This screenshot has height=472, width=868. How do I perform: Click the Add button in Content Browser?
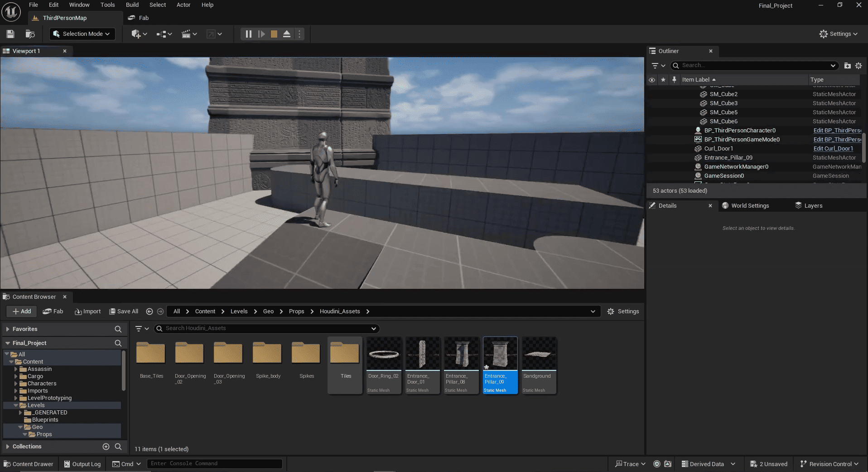22,311
